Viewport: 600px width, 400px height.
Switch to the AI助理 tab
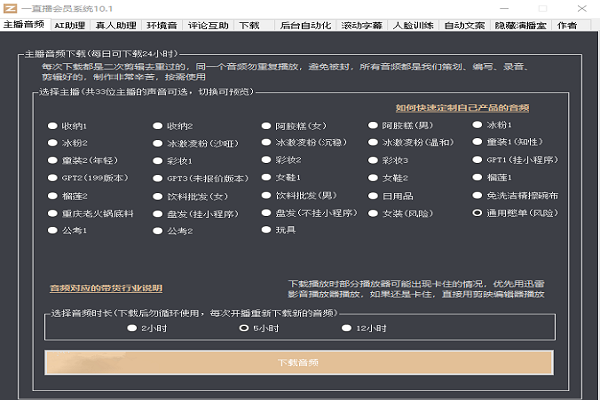point(70,23)
